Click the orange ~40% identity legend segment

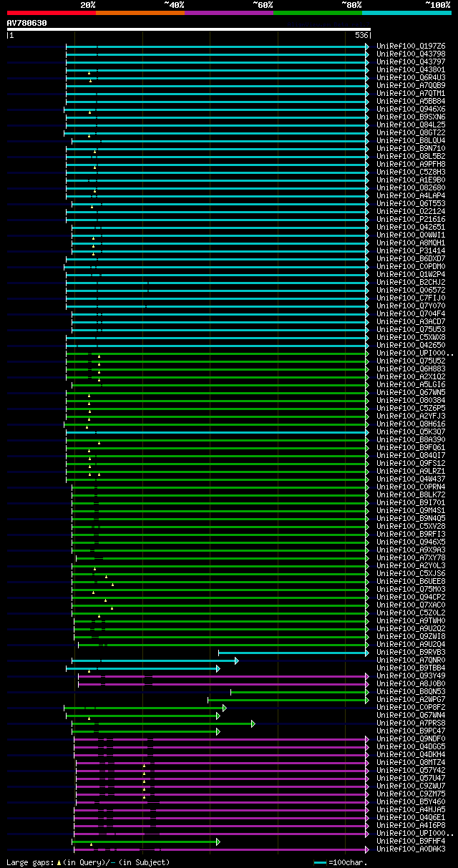pyautogui.click(x=140, y=13)
